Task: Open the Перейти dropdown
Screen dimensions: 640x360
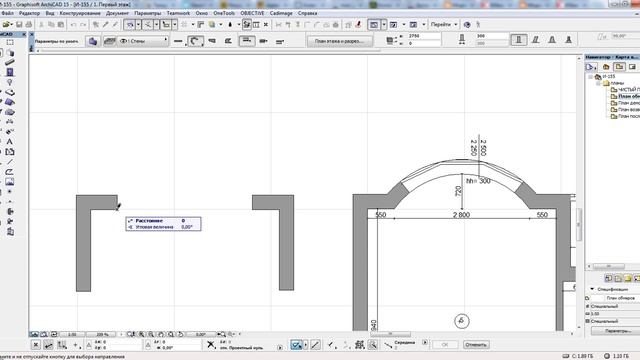Action: tap(444, 24)
